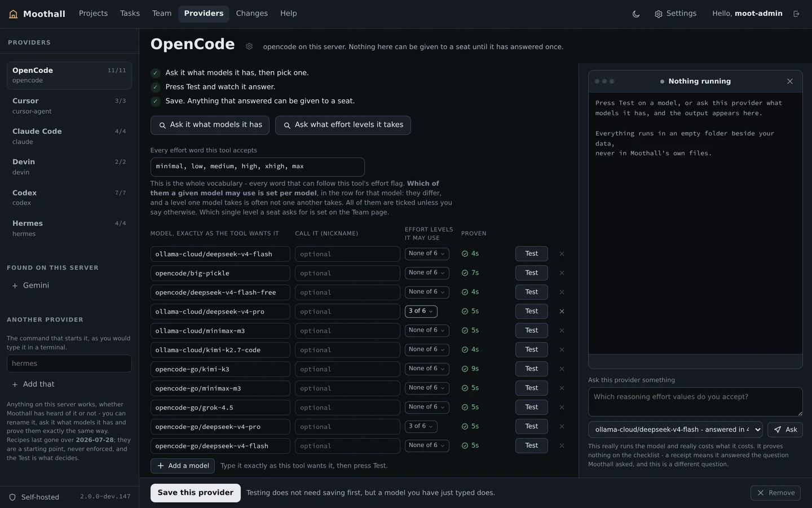Focus the nickname field for opencode/big-pickle
This screenshot has height=508, width=812.
(347, 273)
